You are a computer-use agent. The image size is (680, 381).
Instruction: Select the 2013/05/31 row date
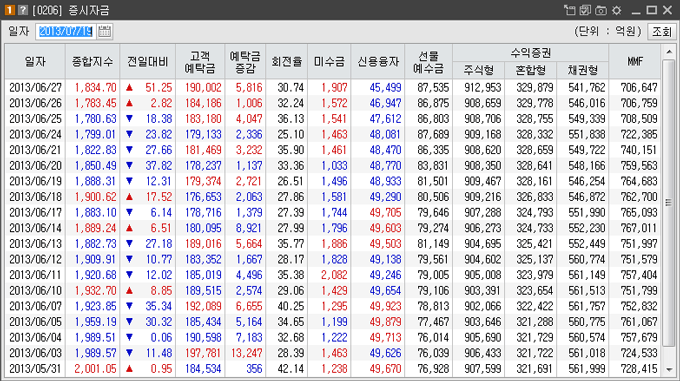point(36,369)
